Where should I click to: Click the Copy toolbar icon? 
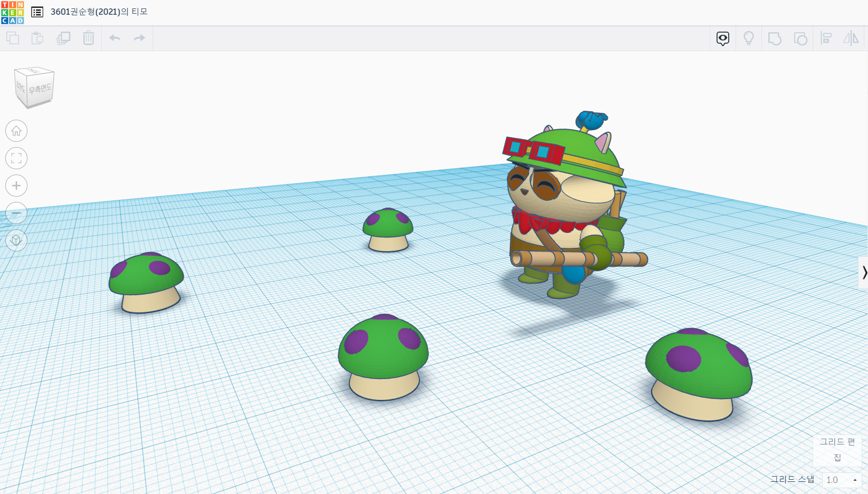point(13,38)
